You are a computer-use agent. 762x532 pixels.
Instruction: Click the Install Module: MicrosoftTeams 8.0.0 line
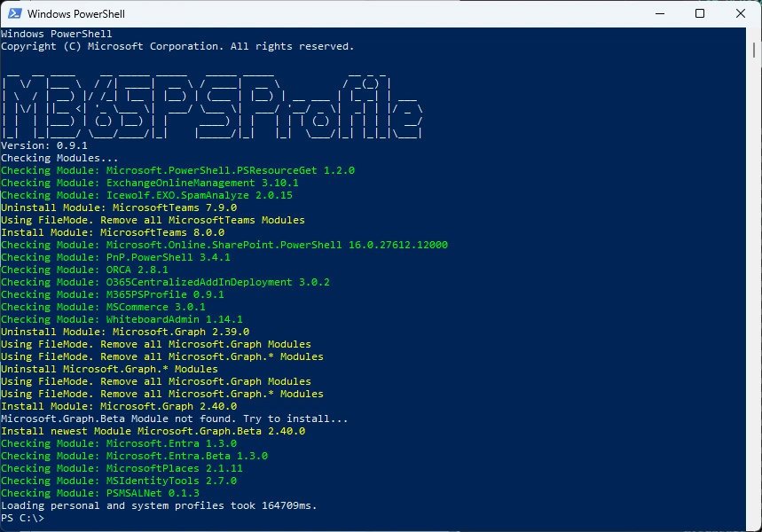pos(113,232)
